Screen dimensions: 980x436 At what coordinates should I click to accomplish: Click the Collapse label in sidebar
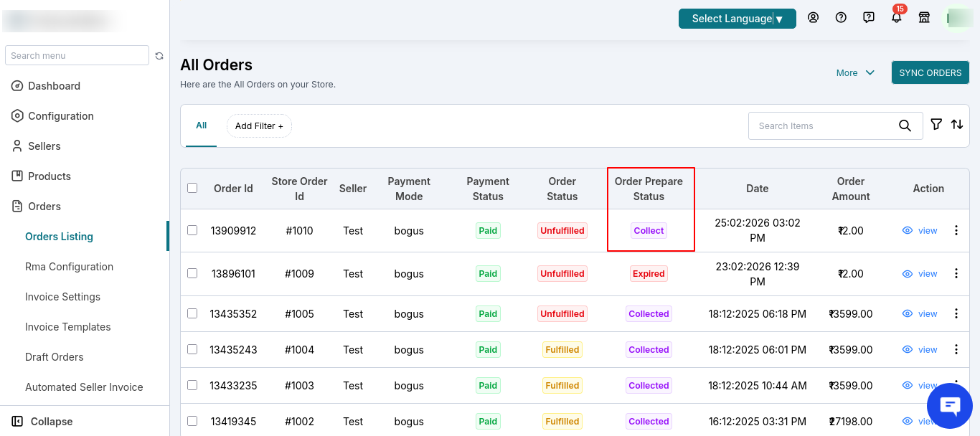tap(52, 422)
